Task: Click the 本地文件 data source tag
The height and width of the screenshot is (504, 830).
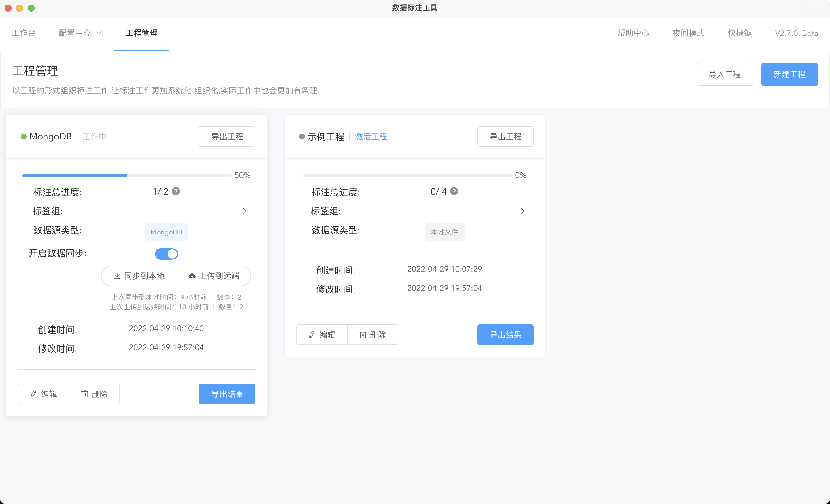Action: pos(445,232)
